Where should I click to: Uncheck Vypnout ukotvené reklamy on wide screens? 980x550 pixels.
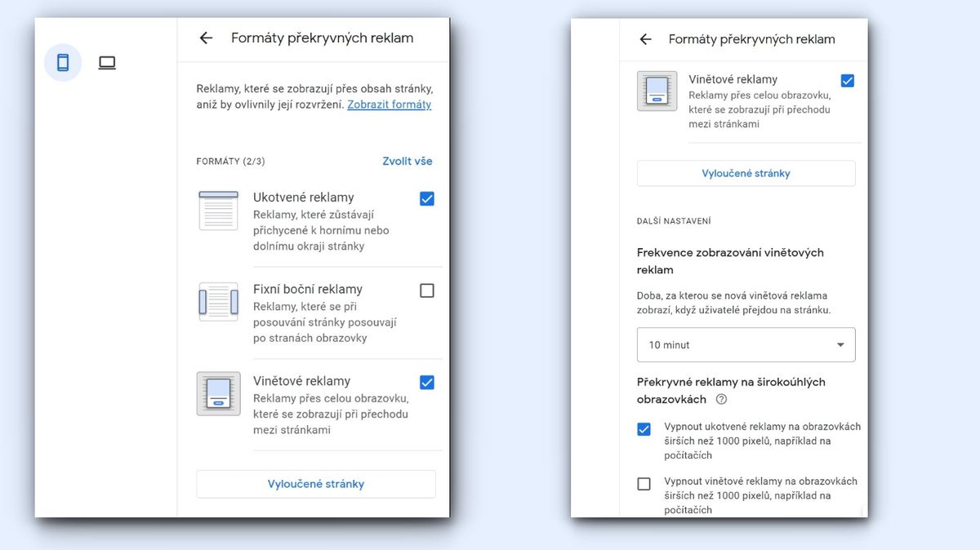tap(644, 429)
